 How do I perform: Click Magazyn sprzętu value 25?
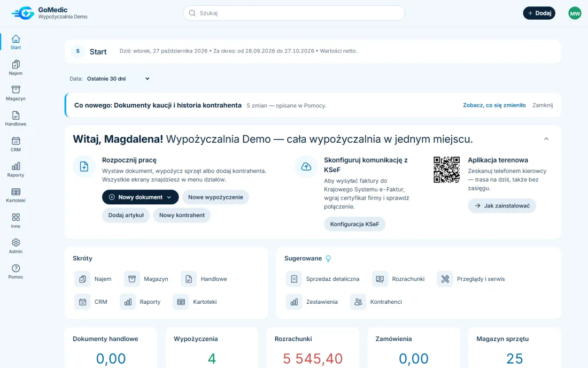pos(514,358)
